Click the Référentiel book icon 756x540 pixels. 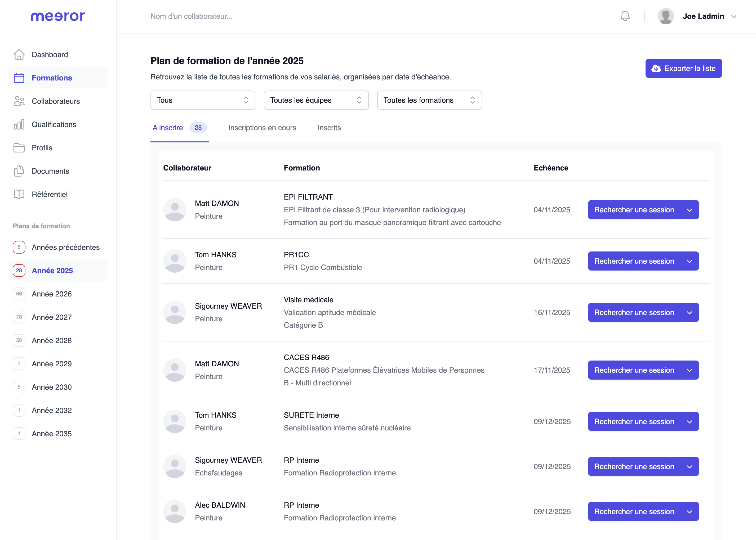click(19, 194)
